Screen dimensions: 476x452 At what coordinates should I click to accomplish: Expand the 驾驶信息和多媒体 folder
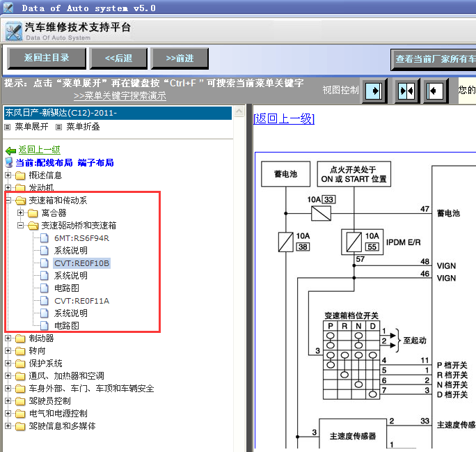pos(8,426)
